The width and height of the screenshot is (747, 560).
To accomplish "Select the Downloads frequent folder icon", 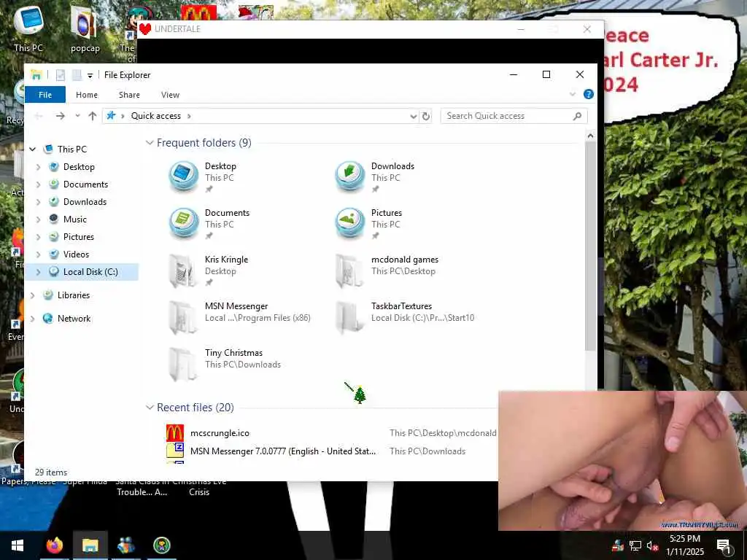I will click(350, 176).
